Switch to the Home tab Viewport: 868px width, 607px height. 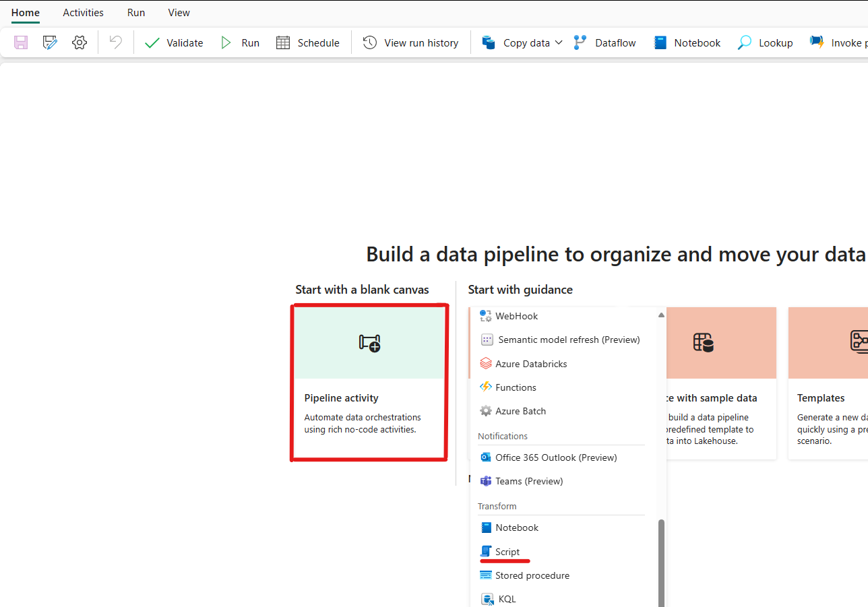click(26, 12)
